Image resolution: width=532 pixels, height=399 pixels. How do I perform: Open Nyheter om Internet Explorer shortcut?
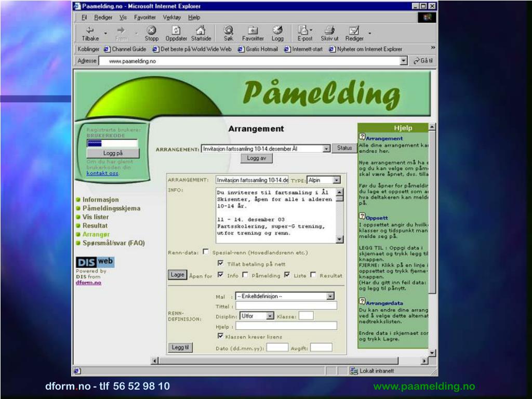[365, 49]
